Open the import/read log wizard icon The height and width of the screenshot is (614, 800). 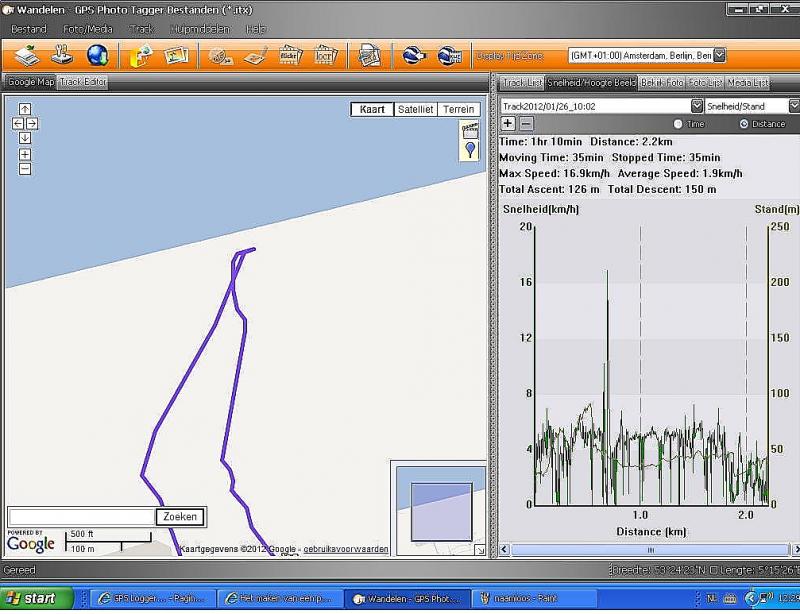(27, 56)
